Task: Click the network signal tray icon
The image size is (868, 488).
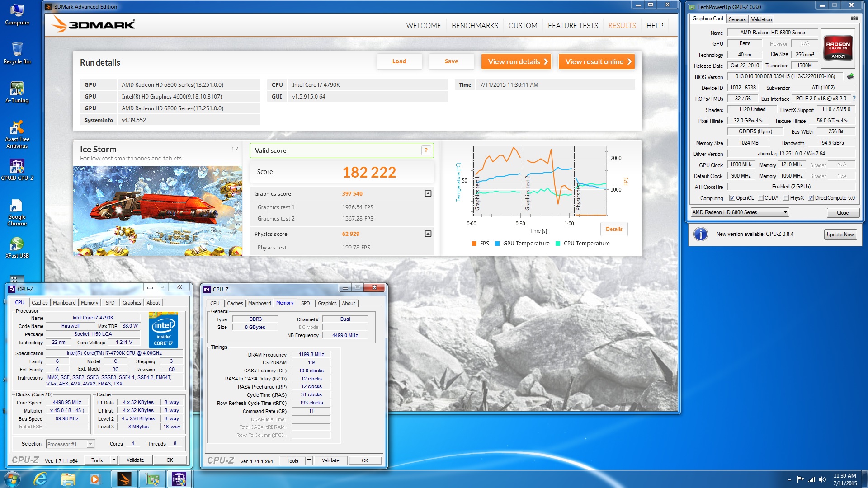Action: tap(811, 479)
